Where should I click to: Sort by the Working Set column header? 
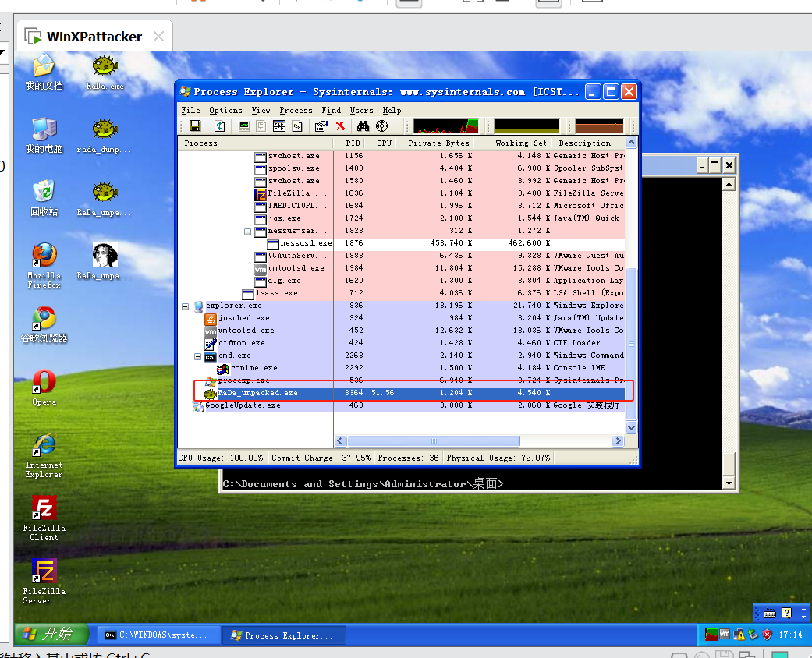point(512,143)
